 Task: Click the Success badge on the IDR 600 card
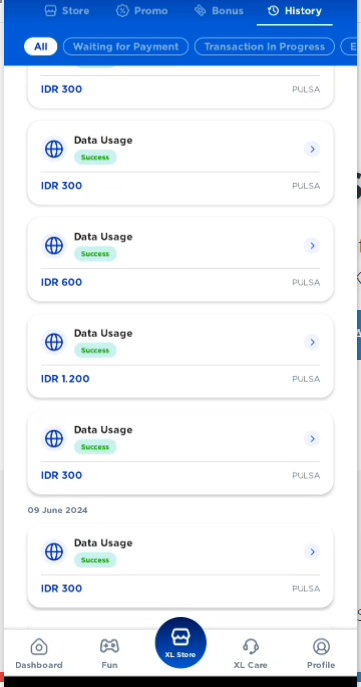point(95,254)
